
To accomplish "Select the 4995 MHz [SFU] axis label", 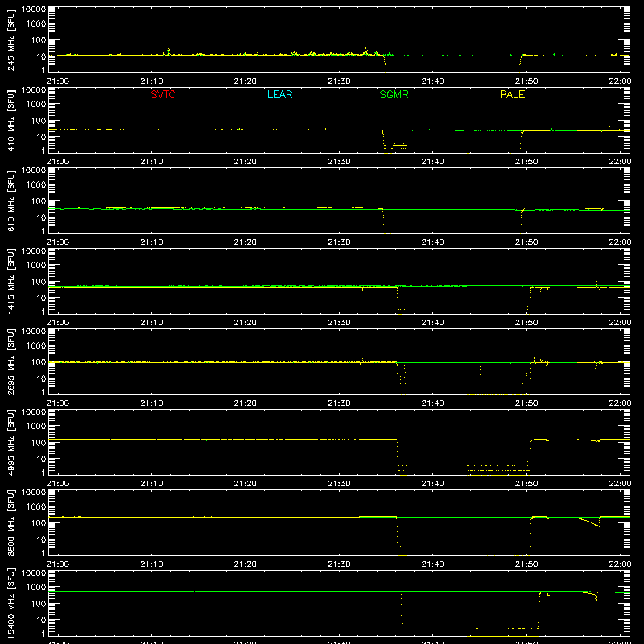I will point(10,442).
